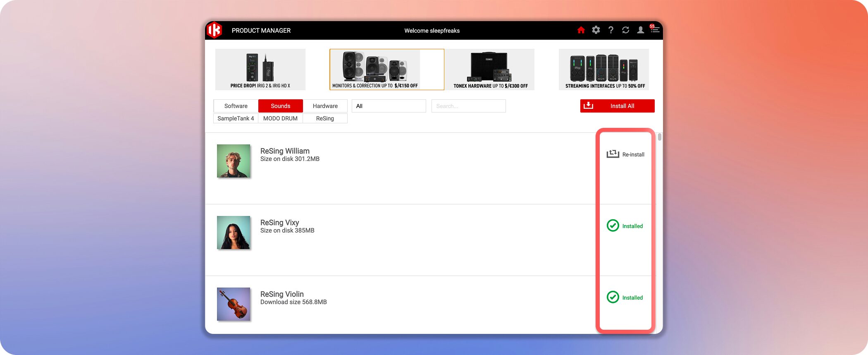
Task: Show MODO DRUM sound libraries
Action: 280,118
